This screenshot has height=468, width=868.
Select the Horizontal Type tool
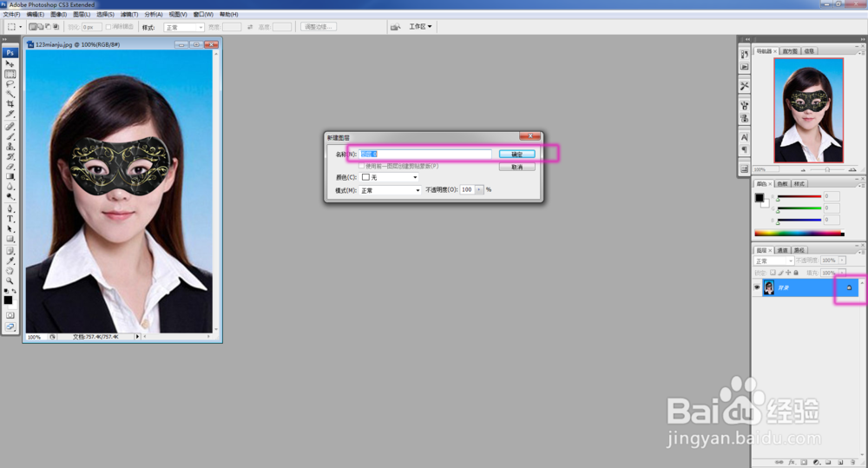pos(10,219)
